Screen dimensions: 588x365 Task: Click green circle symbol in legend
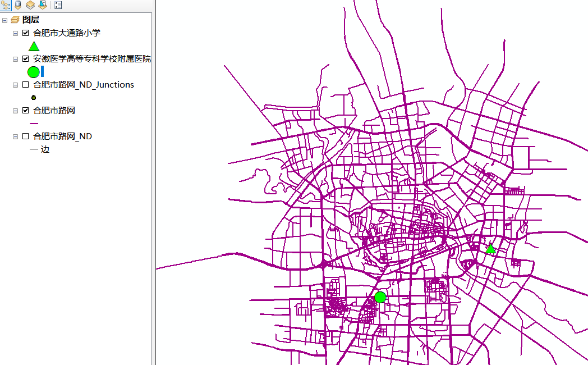click(33, 72)
